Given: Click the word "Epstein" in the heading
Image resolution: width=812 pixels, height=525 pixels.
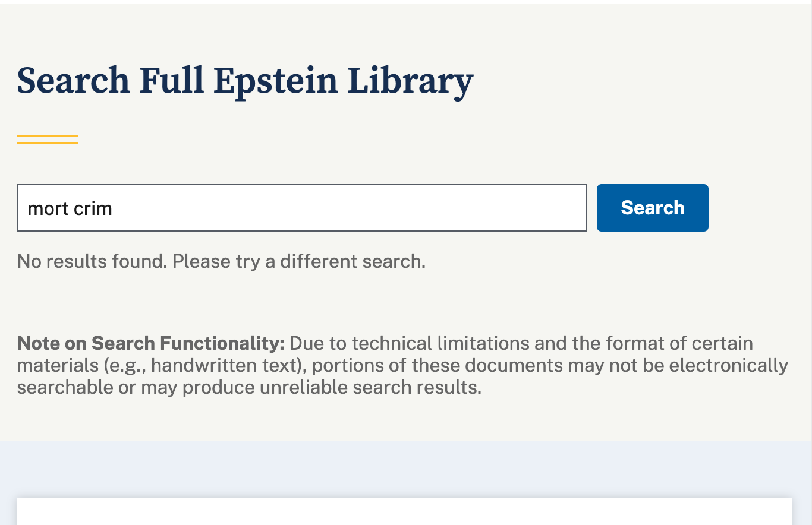Looking at the screenshot, I should coord(275,81).
